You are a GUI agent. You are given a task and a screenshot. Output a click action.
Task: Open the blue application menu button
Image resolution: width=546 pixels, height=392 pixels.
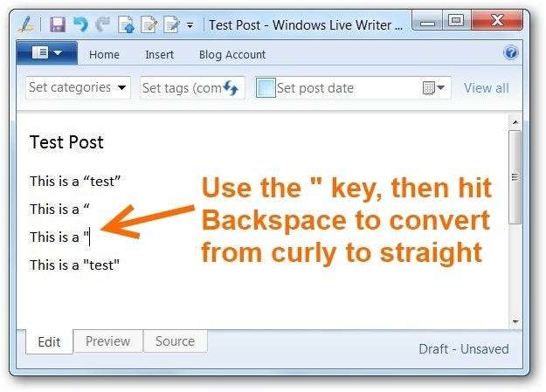(47, 53)
